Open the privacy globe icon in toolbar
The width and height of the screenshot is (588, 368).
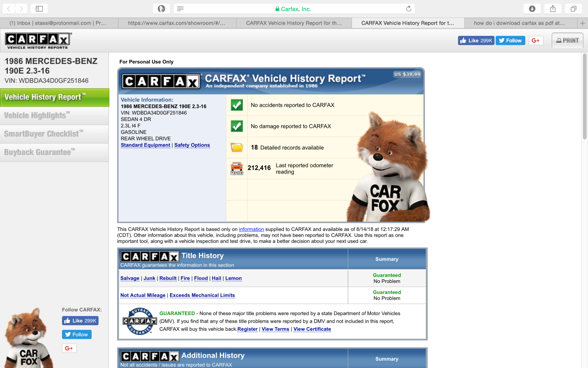coord(161,9)
